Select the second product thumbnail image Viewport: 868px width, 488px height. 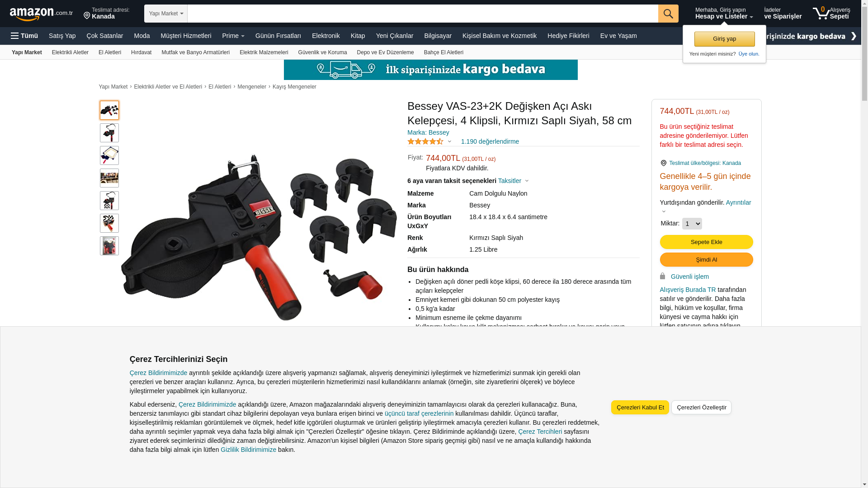click(x=109, y=133)
